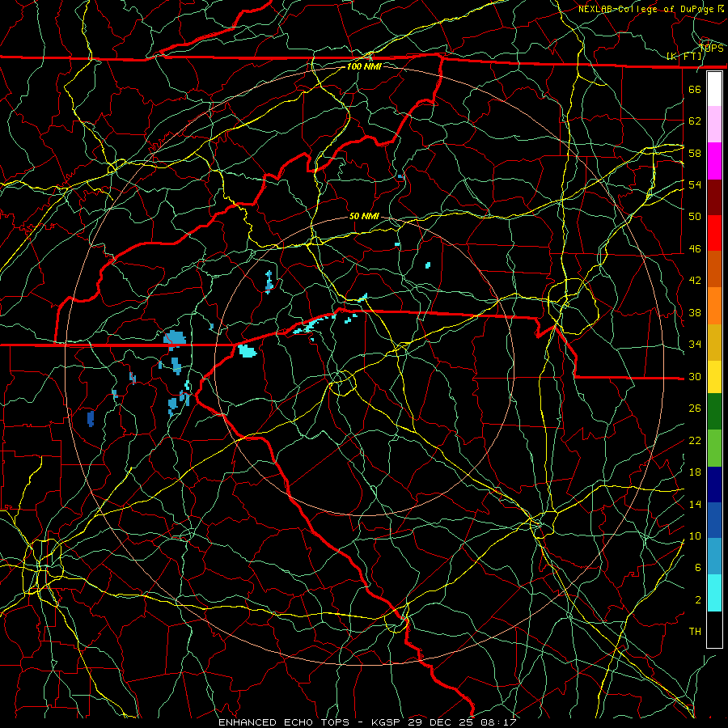Pick the dark maroon legend swatch
The width and height of the screenshot is (728, 728).
pyautogui.click(x=714, y=198)
